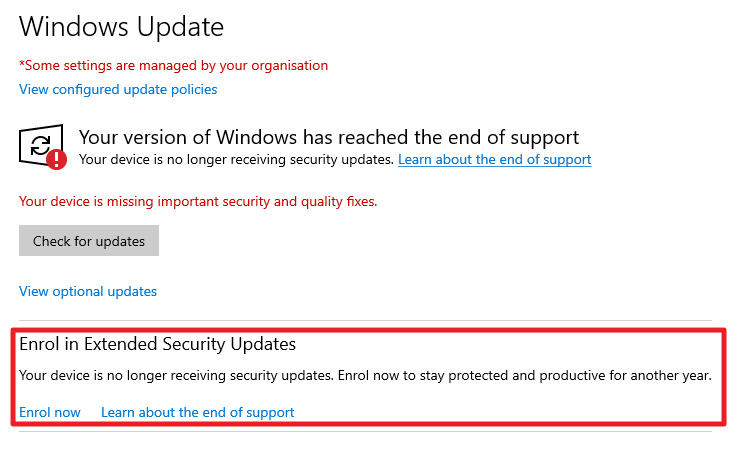Open View configured update policies
The height and width of the screenshot is (452, 746).
tap(118, 89)
